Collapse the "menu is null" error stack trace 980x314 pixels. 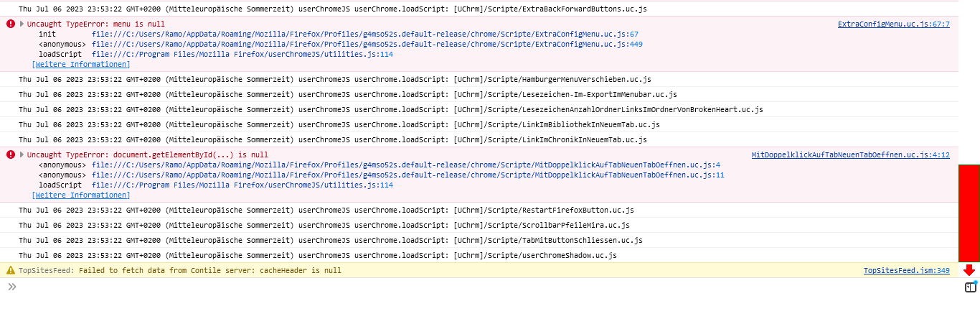tap(22, 24)
